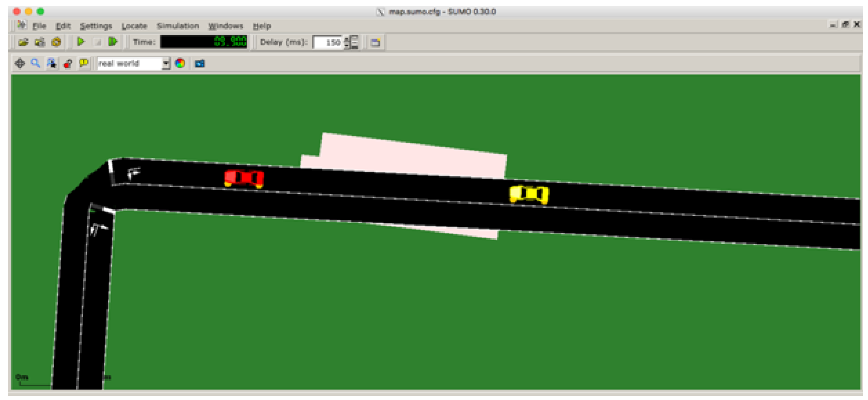Perform a single simulation step

(113, 42)
